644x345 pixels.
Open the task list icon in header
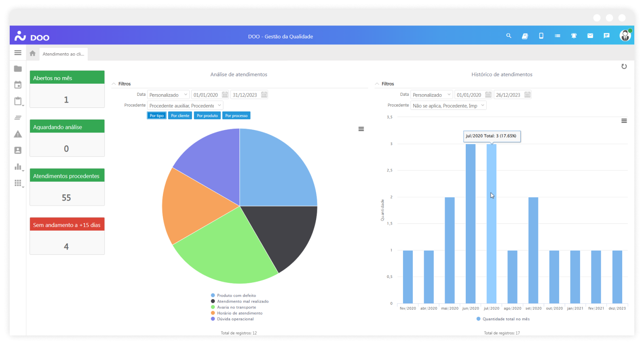coord(557,36)
